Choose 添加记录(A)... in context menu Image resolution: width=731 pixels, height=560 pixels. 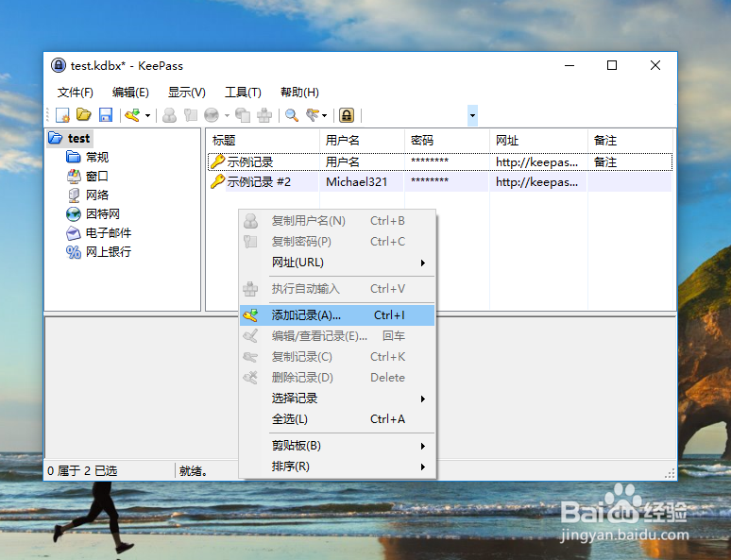click(337, 315)
